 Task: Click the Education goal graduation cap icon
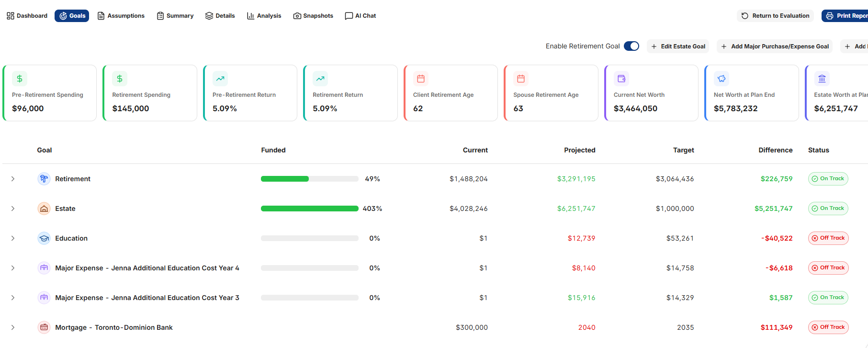point(44,238)
